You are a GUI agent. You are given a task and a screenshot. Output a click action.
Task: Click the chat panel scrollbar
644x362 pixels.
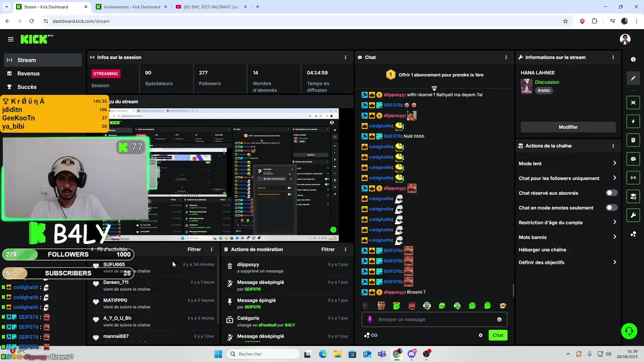[513, 291]
